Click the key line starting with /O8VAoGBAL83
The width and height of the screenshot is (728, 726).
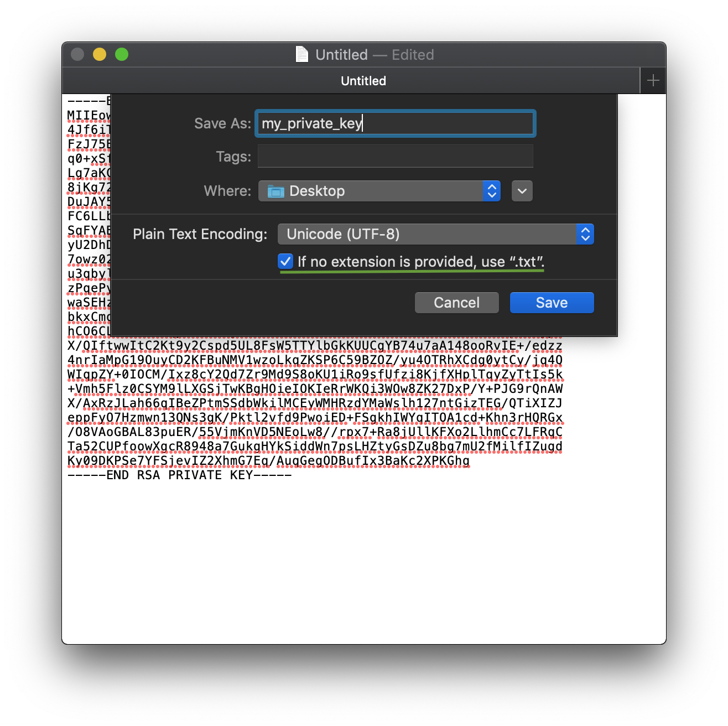click(x=315, y=432)
